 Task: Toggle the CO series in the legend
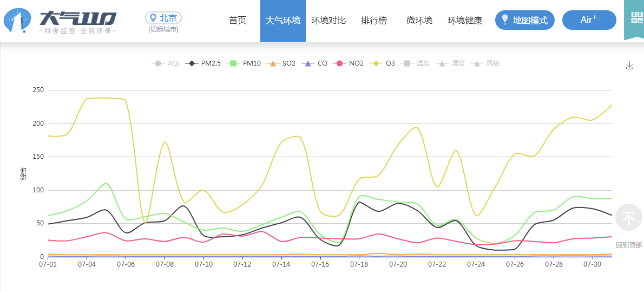tap(314, 63)
